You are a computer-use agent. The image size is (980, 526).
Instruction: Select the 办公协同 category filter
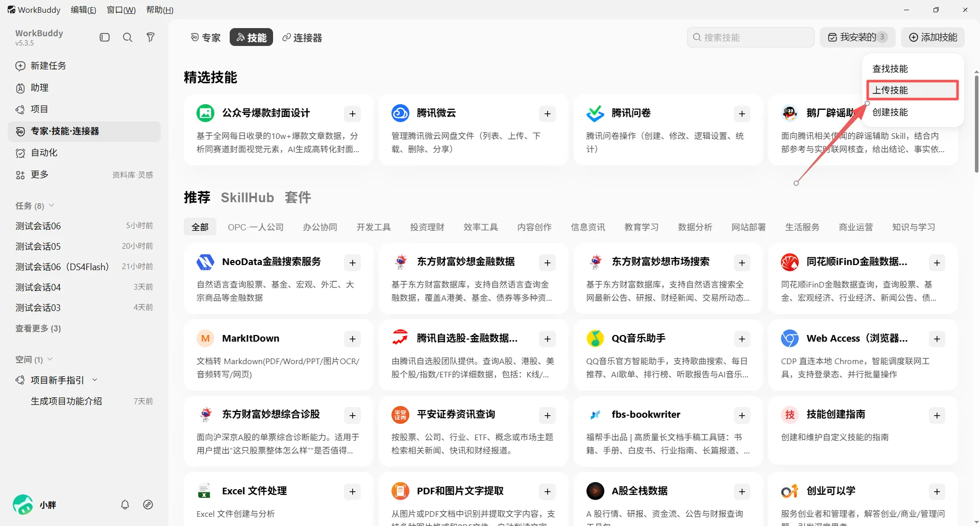(x=320, y=227)
